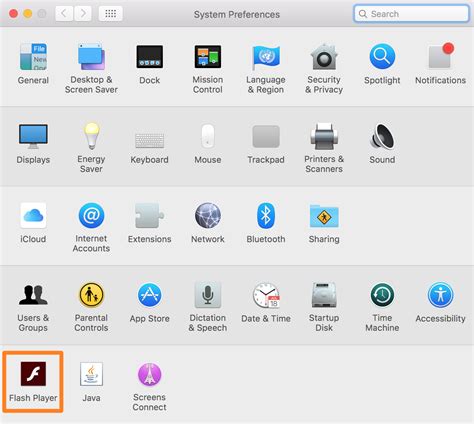Click the Show All grid button

coord(111,14)
